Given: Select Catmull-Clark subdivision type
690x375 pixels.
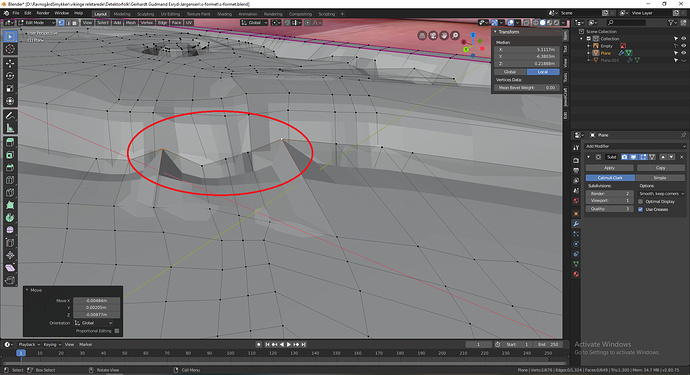Looking at the screenshot, I should (610, 178).
